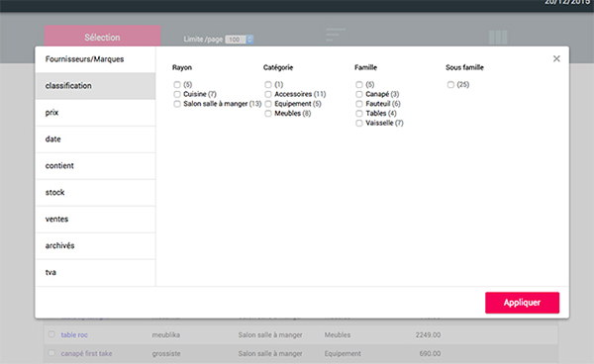Open the prix filter section
This screenshot has width=594, height=364.
click(95, 113)
